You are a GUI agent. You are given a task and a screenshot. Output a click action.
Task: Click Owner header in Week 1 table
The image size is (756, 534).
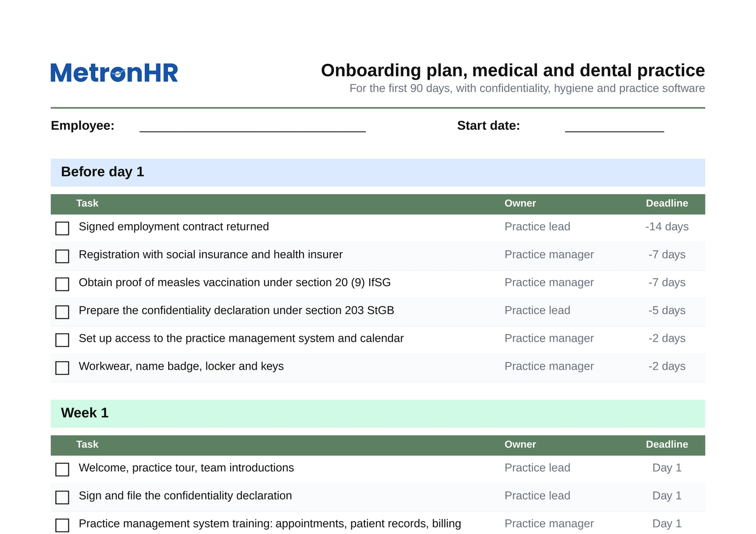(x=520, y=445)
